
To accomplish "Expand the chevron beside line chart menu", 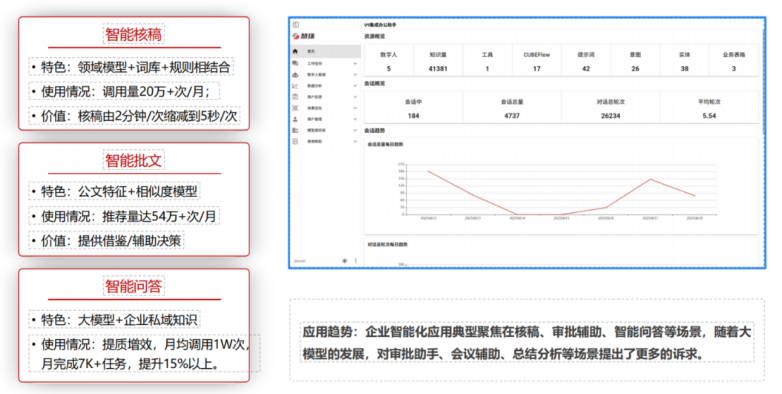I will [355, 86].
